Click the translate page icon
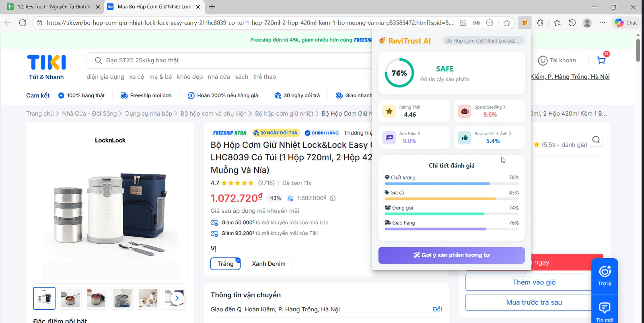This screenshot has height=323, width=644. (476, 23)
